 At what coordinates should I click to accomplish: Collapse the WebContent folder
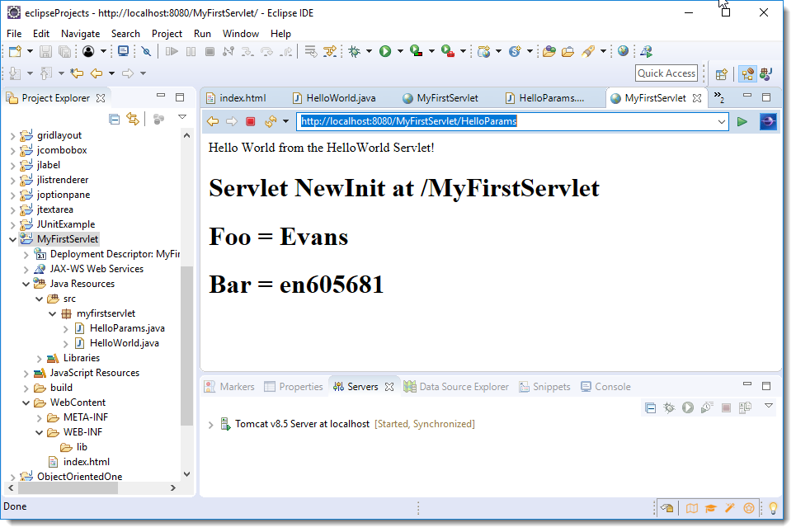pos(26,403)
